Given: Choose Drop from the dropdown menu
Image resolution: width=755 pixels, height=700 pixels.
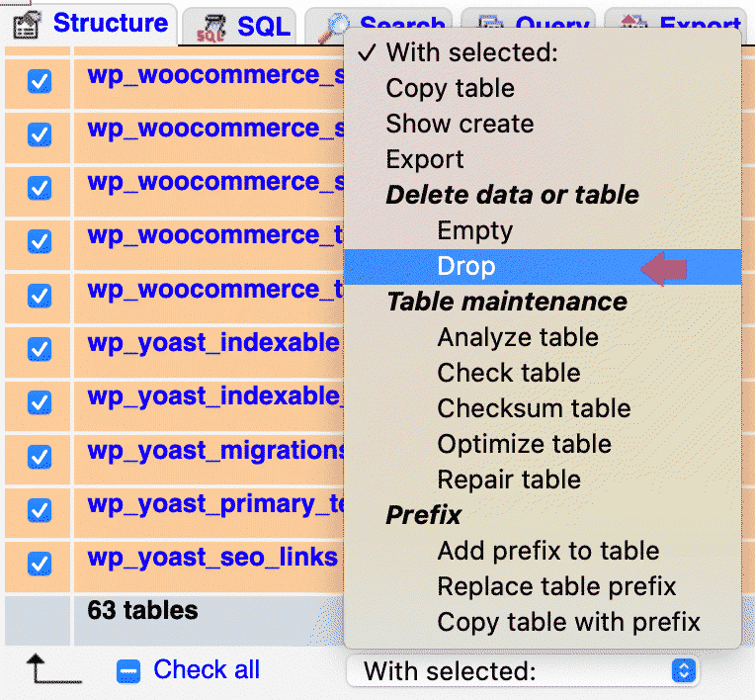Looking at the screenshot, I should [x=466, y=266].
